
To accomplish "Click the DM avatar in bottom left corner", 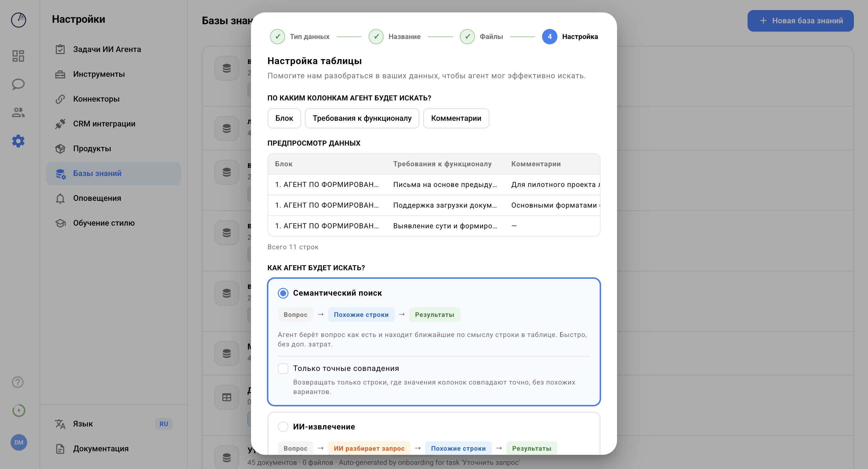I will click(19, 443).
